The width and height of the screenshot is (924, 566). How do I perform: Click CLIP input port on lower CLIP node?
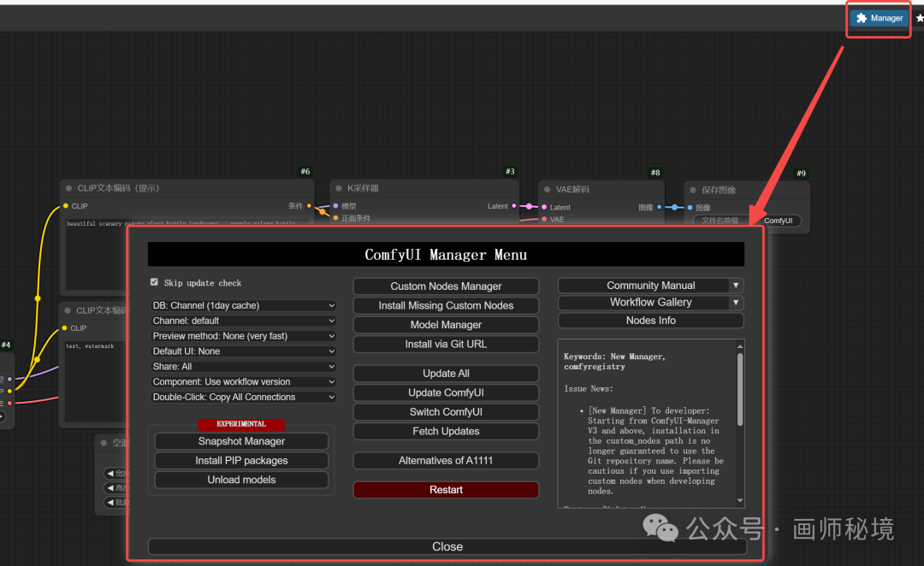pos(65,328)
